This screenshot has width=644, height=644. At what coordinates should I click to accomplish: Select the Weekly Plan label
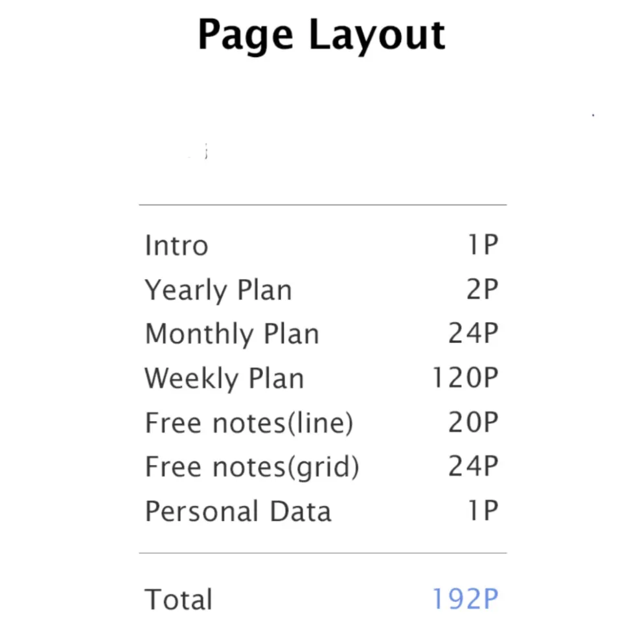pyautogui.click(x=224, y=378)
